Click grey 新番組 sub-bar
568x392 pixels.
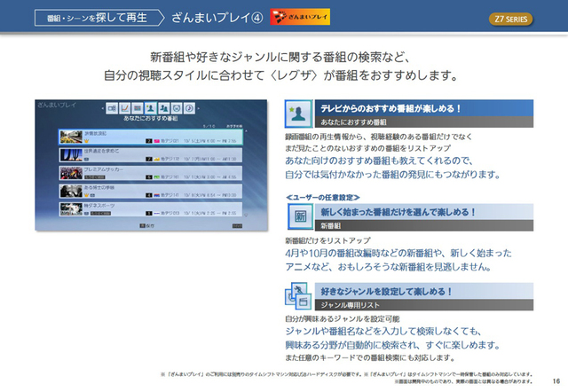(424, 225)
